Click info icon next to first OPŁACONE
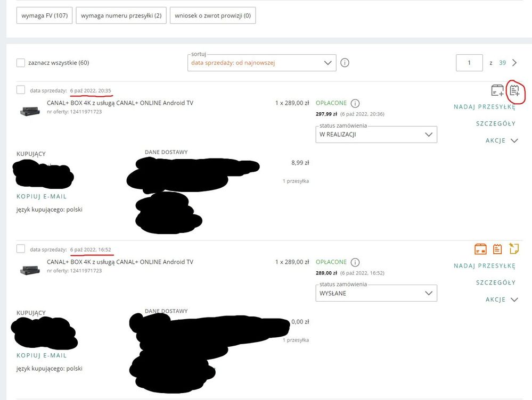This screenshot has width=532, height=400. point(355,103)
